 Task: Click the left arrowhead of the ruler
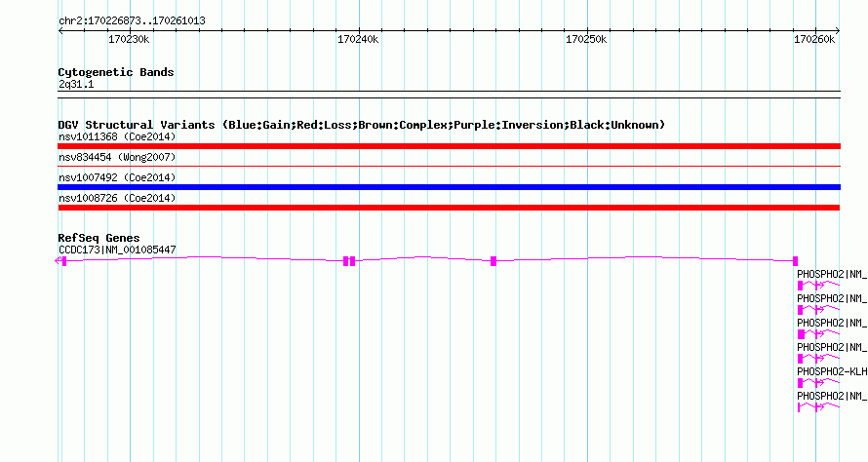[60, 31]
